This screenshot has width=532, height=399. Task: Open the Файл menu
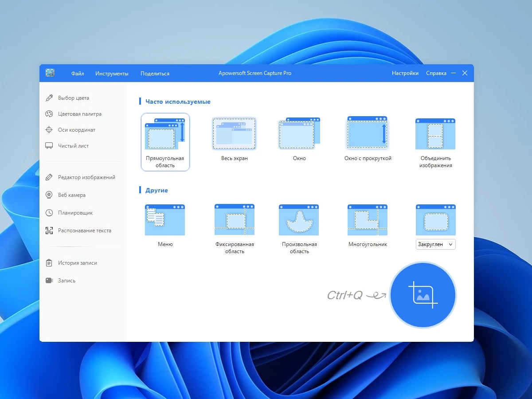click(x=78, y=74)
